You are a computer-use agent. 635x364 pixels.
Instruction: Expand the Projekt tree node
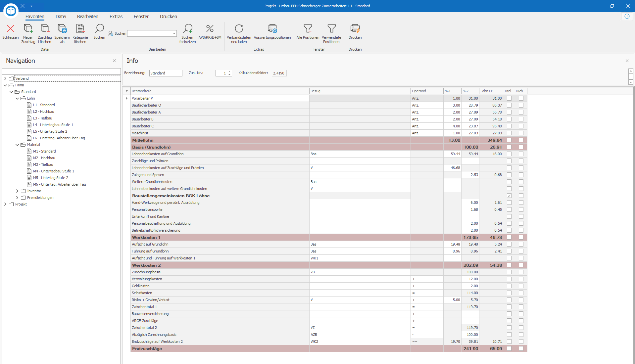(5, 204)
